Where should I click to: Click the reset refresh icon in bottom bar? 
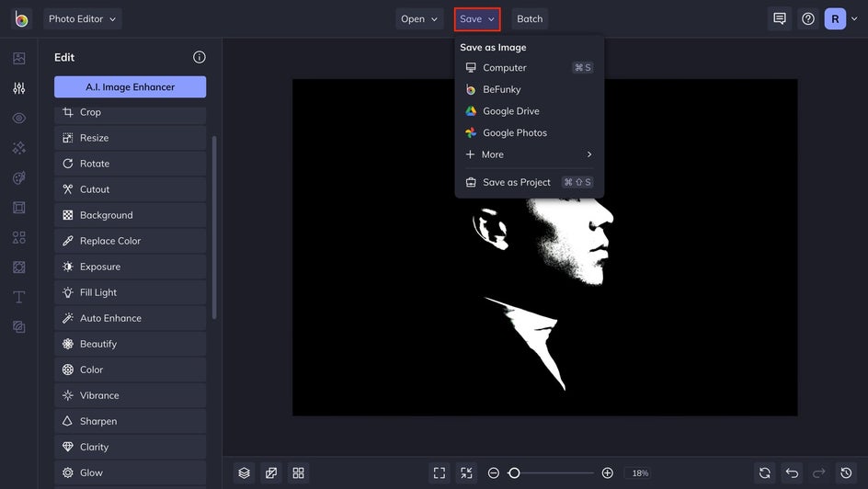(764, 473)
